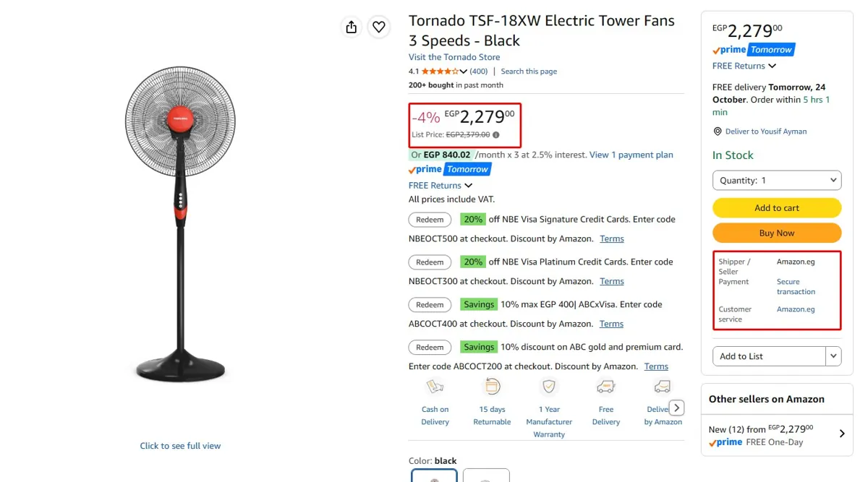868x482 pixels.
Task: Select the 15 days Returnable icon
Action: point(492,387)
